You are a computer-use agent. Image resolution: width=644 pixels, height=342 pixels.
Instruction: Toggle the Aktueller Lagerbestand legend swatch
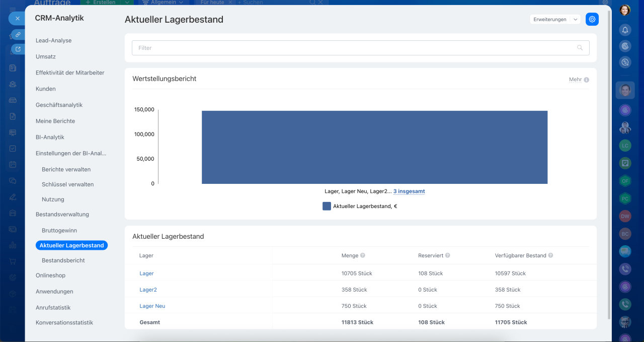point(327,206)
